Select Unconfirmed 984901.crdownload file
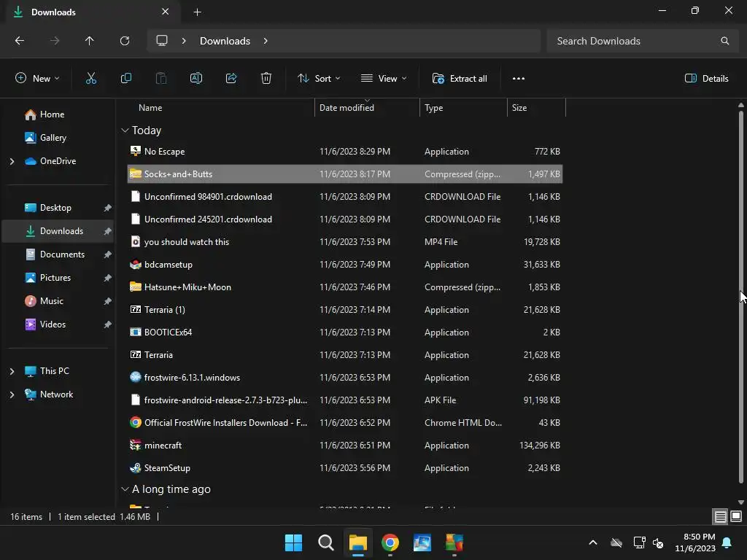Screen dimensions: 747x560 [x=346, y=197]
